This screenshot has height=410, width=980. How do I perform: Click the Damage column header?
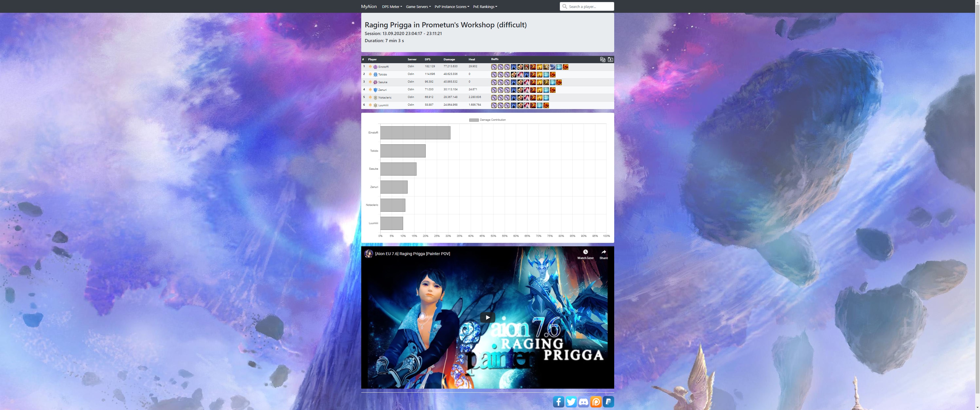click(449, 59)
